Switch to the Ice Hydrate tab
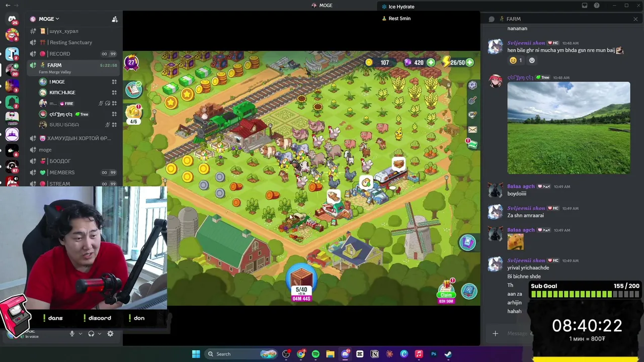Viewport: 644px width, 362px height. click(x=398, y=7)
